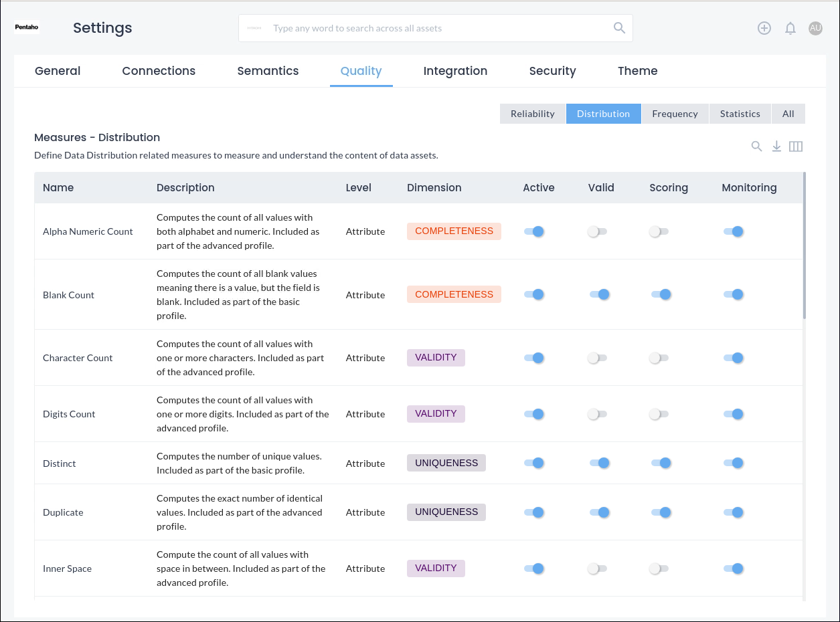The width and height of the screenshot is (840, 622).
Task: Click the add (plus) icon in header
Action: 764,28
